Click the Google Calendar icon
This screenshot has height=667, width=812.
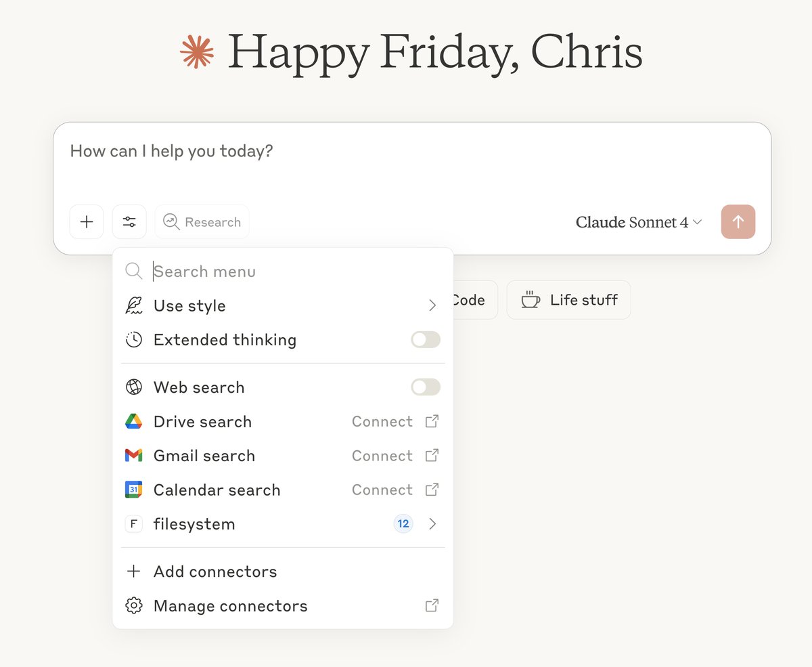pos(134,490)
